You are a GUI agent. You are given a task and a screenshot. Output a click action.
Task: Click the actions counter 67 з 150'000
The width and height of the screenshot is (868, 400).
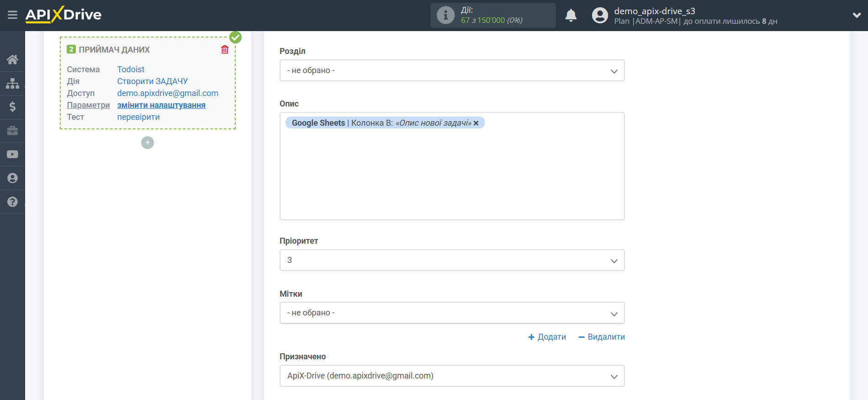click(492, 20)
